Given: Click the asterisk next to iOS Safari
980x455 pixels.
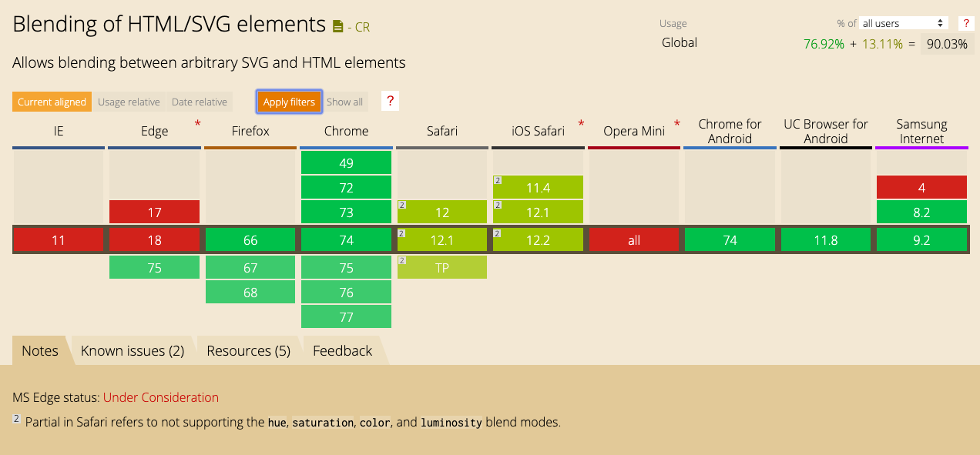Looking at the screenshot, I should click(580, 124).
